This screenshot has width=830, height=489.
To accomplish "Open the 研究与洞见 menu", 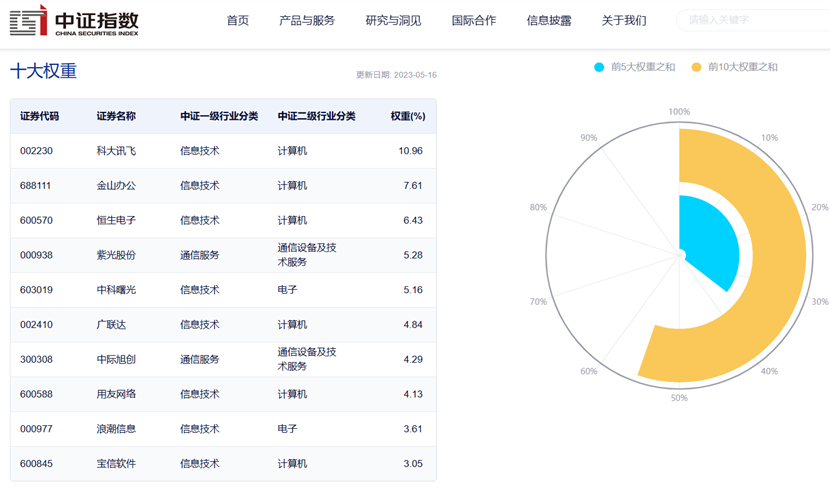I will pyautogui.click(x=393, y=21).
